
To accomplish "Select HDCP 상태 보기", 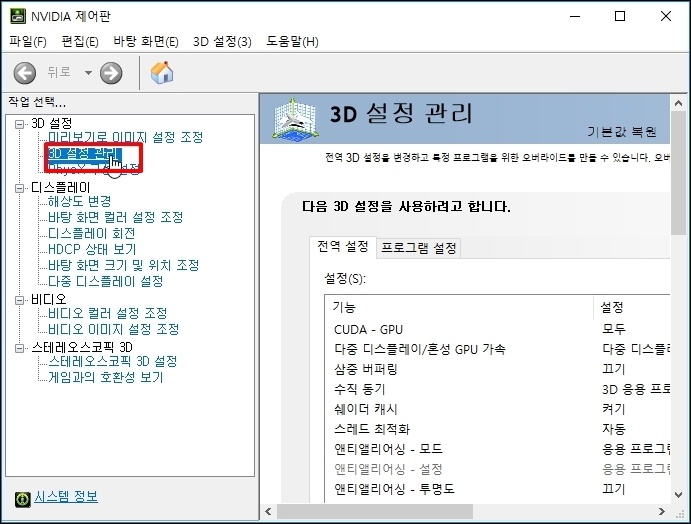I will [x=92, y=249].
